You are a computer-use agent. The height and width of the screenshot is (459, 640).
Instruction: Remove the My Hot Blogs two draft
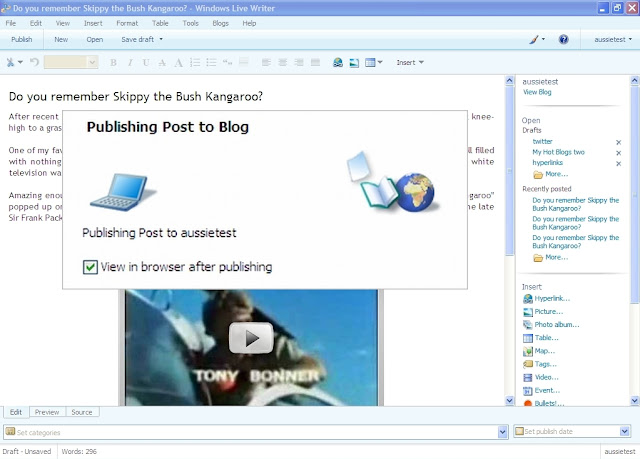[x=618, y=153]
